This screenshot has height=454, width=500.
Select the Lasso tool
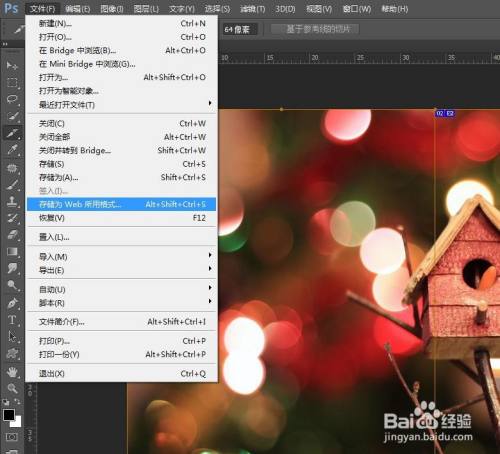click(x=12, y=99)
